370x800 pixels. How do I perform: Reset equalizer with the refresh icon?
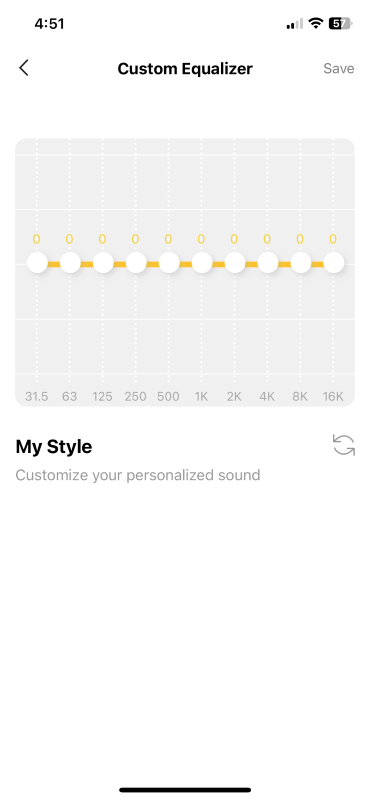343,444
